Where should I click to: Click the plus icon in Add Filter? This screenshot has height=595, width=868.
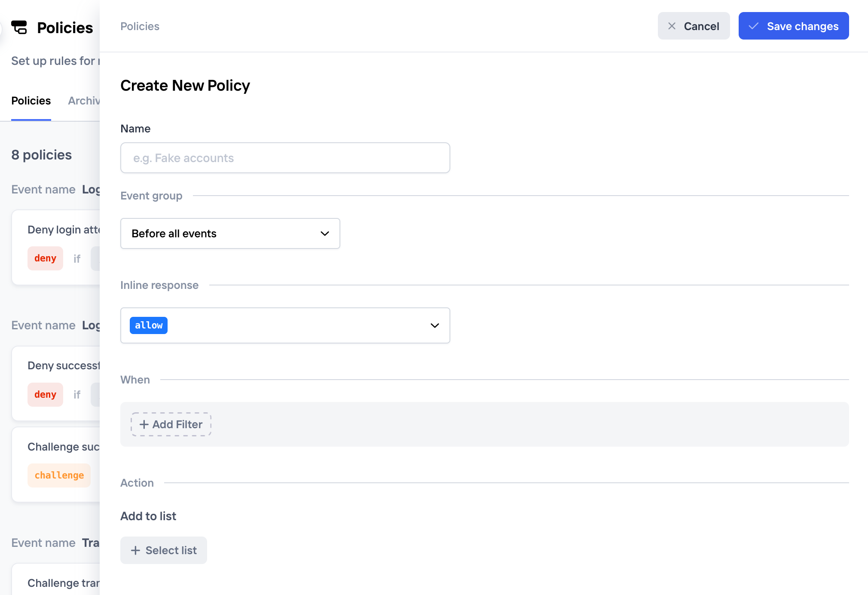[144, 424]
